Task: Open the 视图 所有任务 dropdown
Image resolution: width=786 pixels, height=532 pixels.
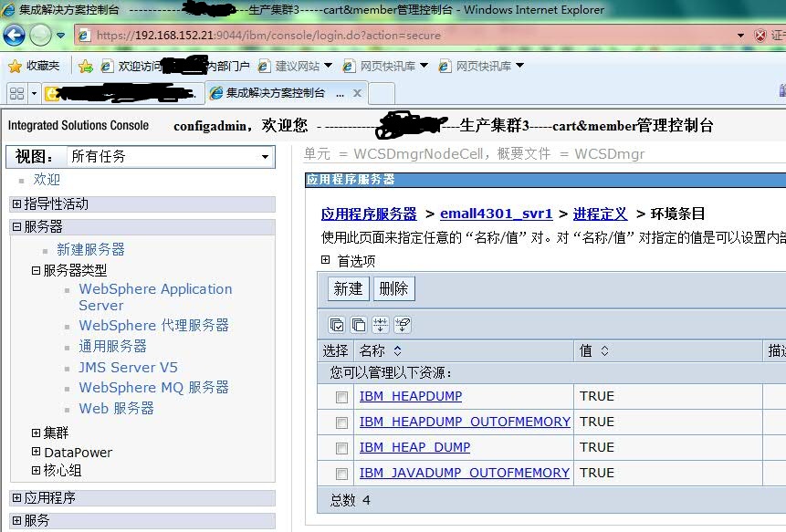Action: click(171, 157)
